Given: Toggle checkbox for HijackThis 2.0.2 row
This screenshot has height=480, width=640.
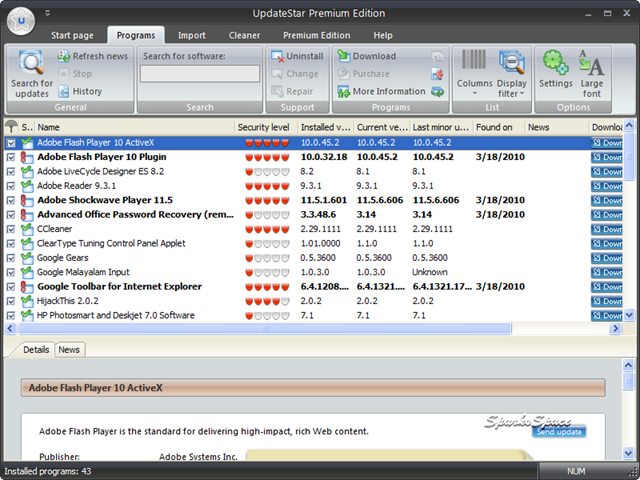Looking at the screenshot, I should coord(11,301).
